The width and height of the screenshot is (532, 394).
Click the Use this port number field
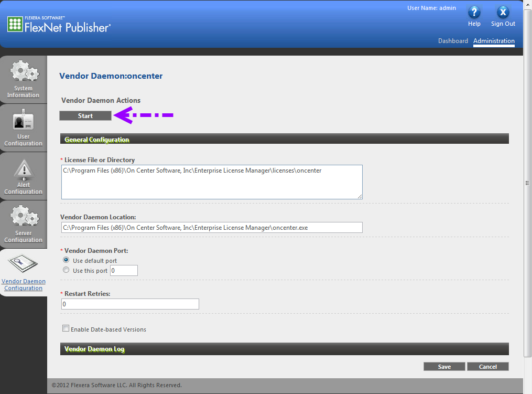124,270
